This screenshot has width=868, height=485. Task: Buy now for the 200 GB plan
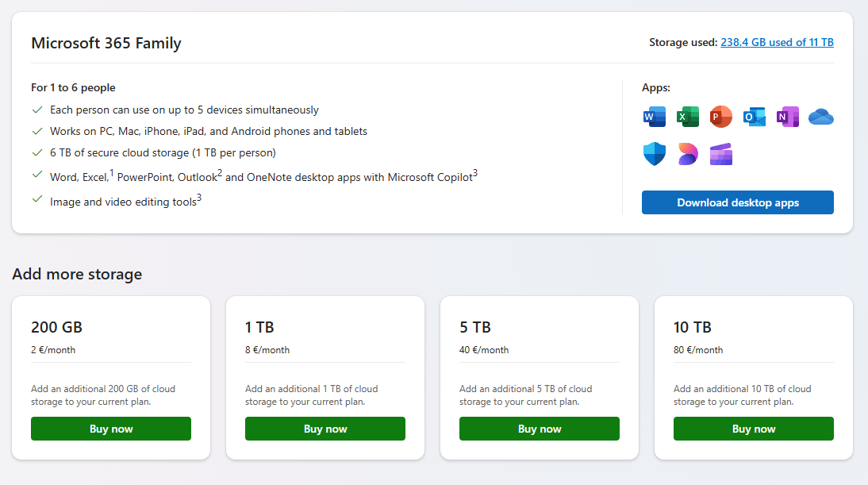click(x=111, y=429)
